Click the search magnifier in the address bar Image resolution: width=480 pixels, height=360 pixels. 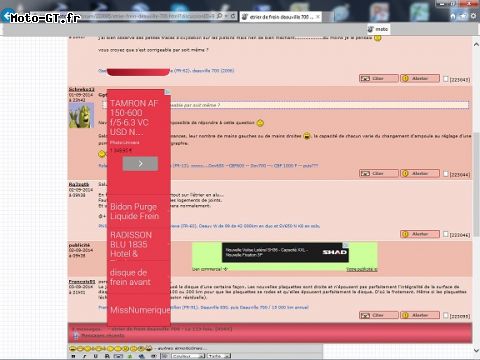pos(219,16)
